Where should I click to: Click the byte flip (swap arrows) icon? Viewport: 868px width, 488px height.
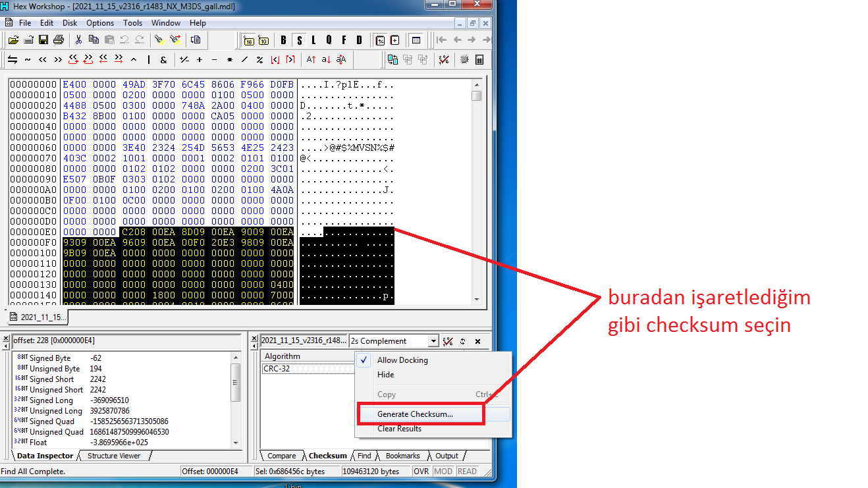[13, 59]
